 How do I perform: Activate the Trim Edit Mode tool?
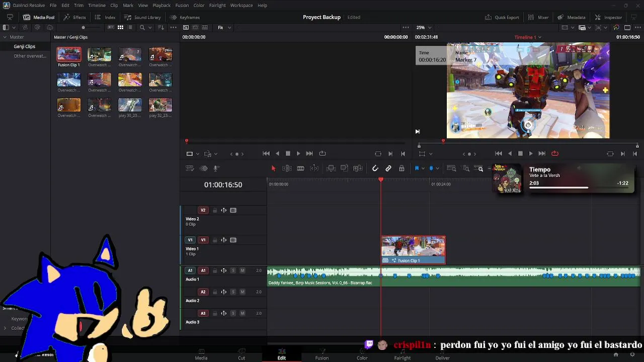click(x=287, y=168)
